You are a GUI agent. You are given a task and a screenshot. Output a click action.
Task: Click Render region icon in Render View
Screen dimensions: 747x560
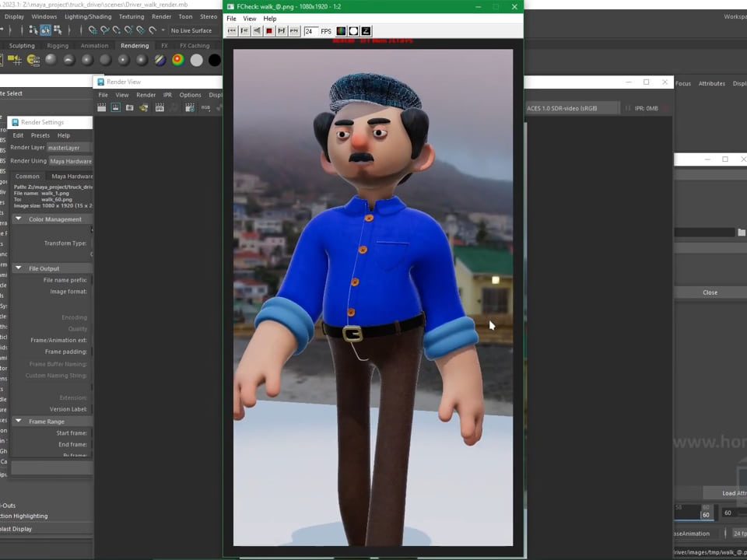(x=115, y=108)
